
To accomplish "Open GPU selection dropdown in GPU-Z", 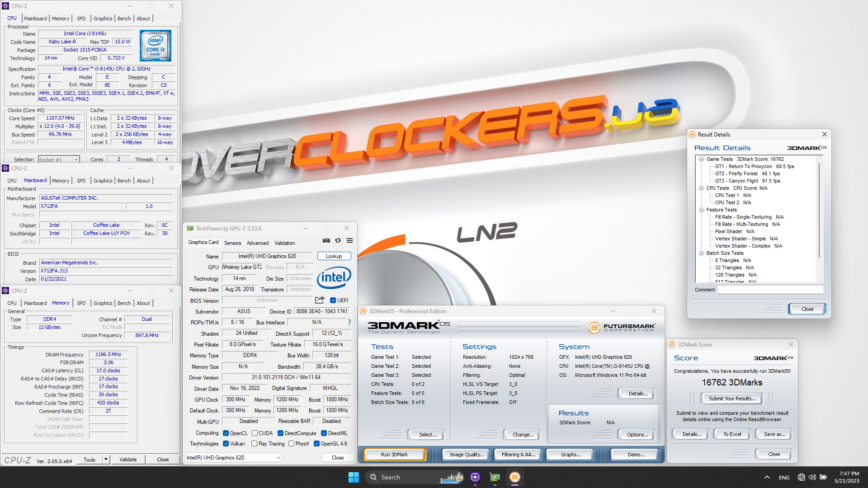I will pos(234,457).
